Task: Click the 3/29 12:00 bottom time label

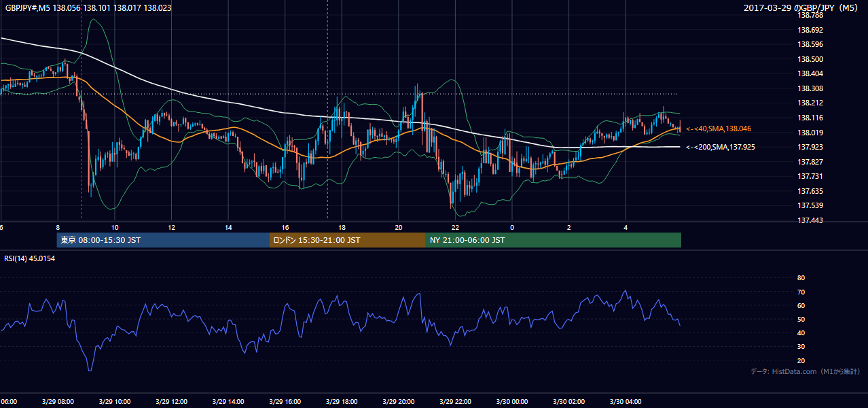Action: tap(171, 402)
